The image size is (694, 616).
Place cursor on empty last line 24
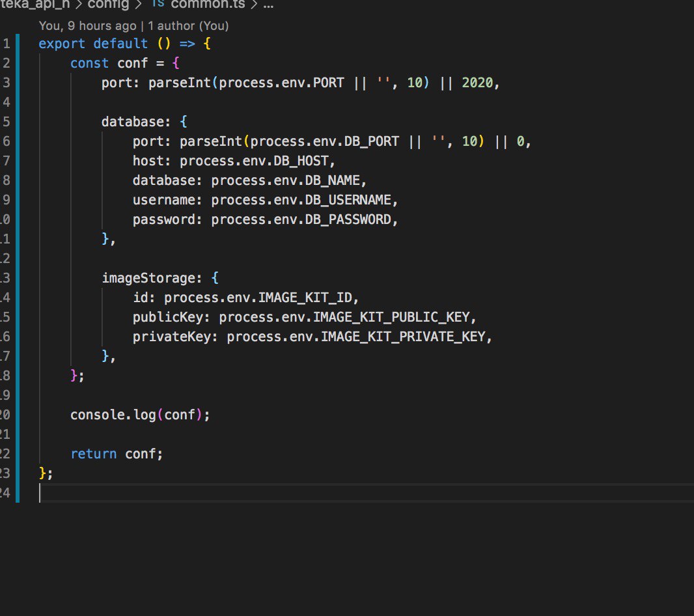tap(367, 493)
